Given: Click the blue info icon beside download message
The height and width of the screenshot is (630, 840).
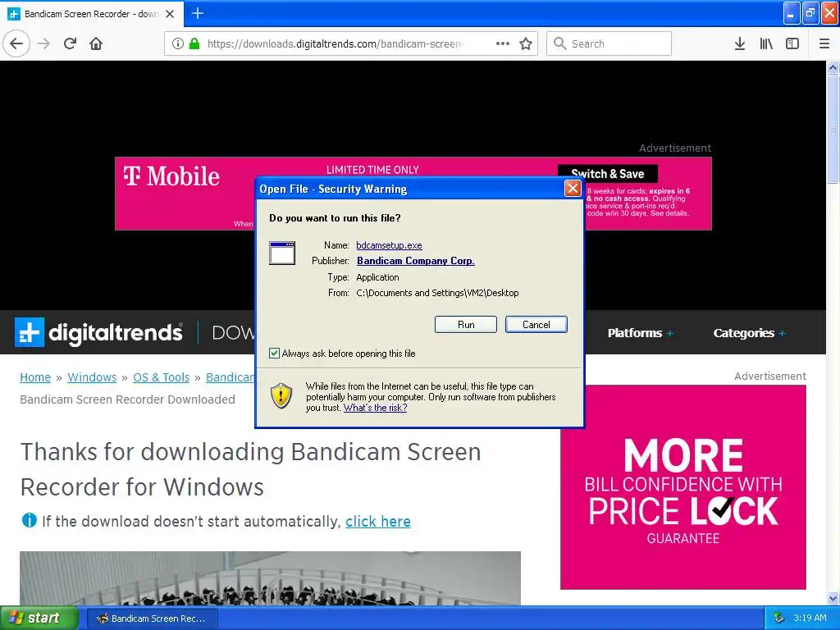Looking at the screenshot, I should click(29, 520).
